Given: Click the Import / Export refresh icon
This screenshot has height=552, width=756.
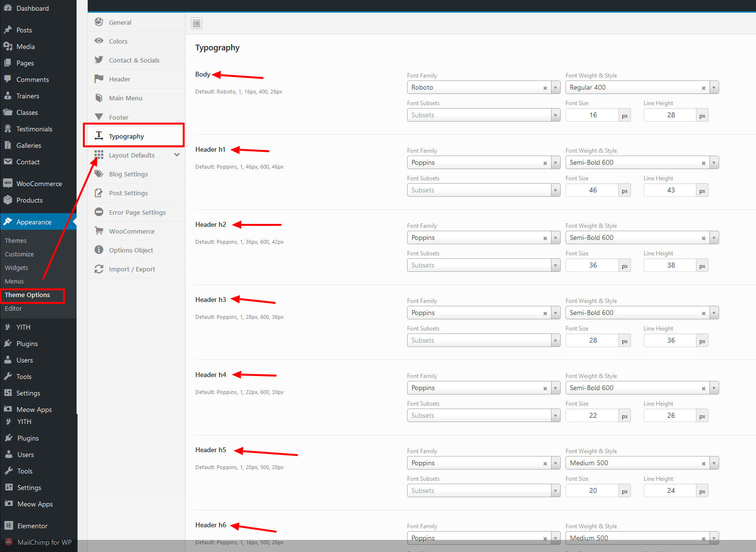Looking at the screenshot, I should point(99,269).
